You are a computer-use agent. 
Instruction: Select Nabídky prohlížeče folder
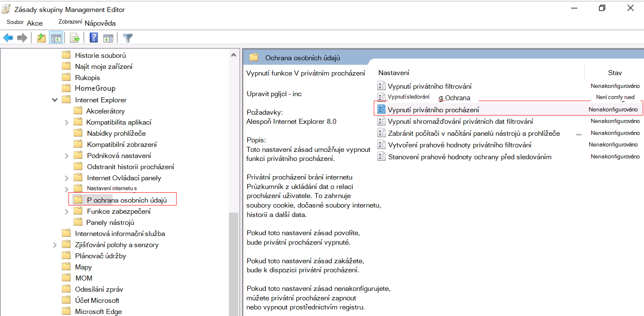point(116,133)
